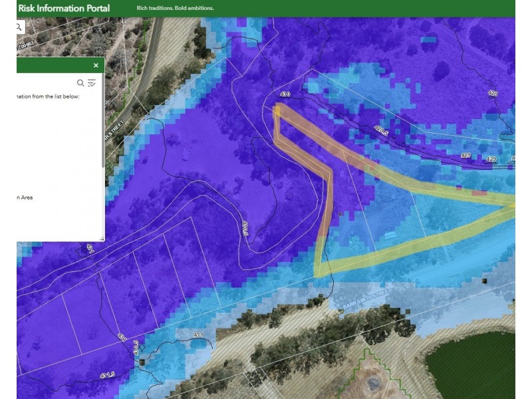Click the small red flood patch
Screen dimensions: 532x399
click(x=479, y=193)
